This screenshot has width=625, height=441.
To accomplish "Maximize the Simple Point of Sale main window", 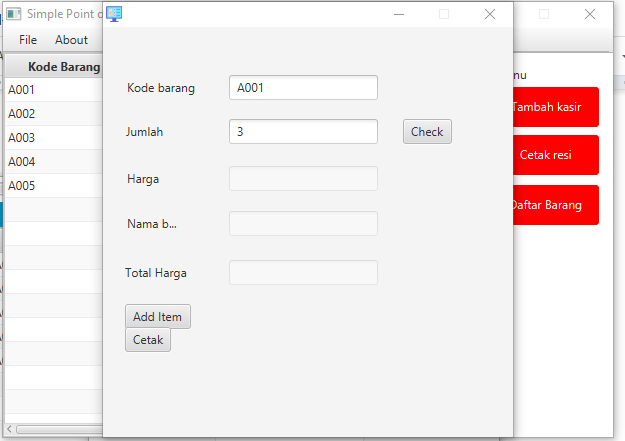I will click(544, 14).
